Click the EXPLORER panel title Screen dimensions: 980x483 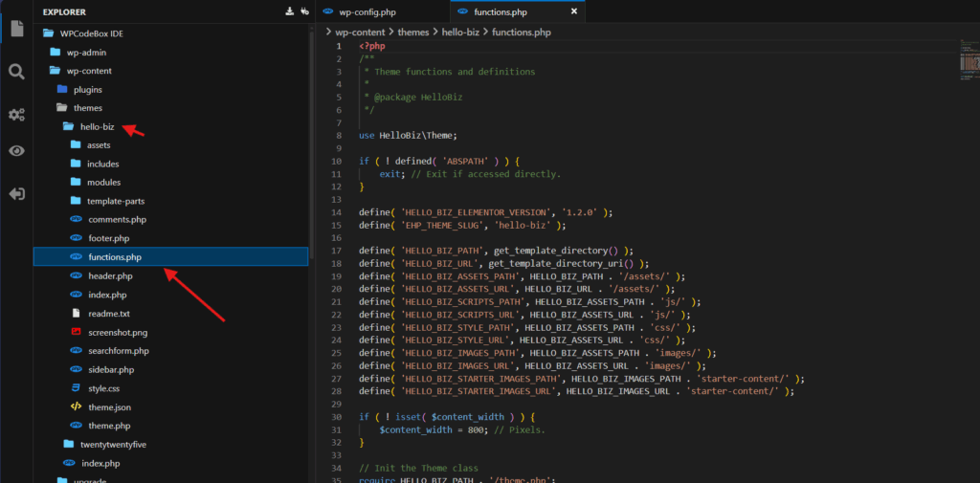[x=64, y=11]
